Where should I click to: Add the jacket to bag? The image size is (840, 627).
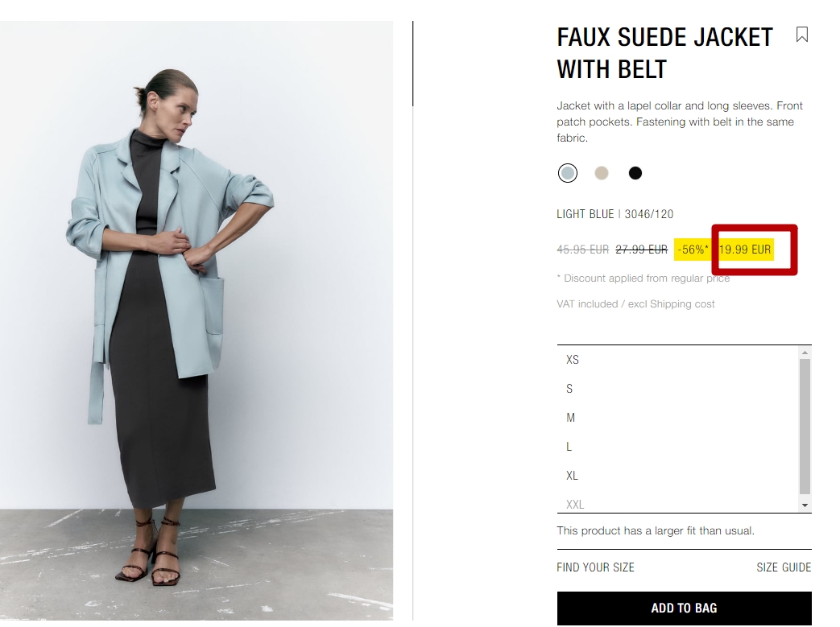coord(684,608)
